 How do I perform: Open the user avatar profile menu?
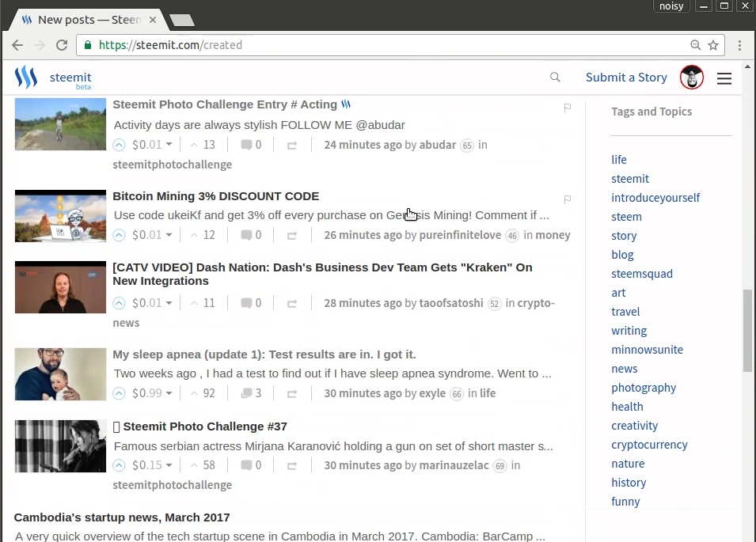692,77
